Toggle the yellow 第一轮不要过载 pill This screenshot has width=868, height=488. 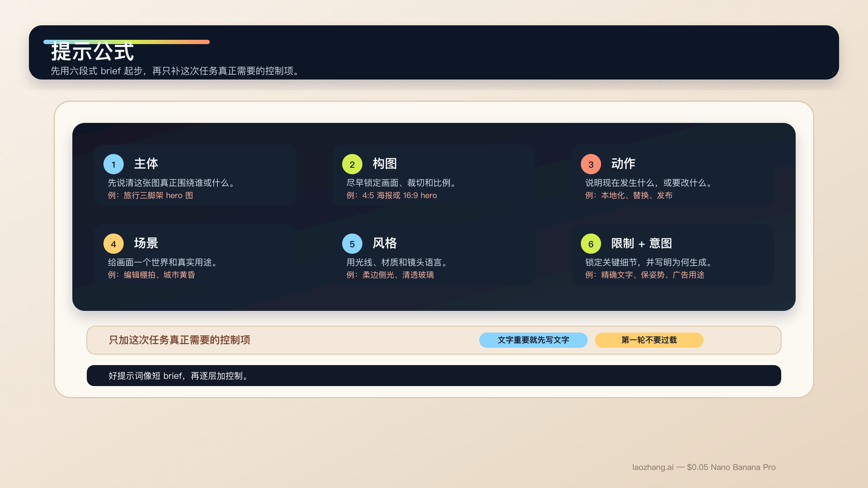pyautogui.click(x=648, y=340)
